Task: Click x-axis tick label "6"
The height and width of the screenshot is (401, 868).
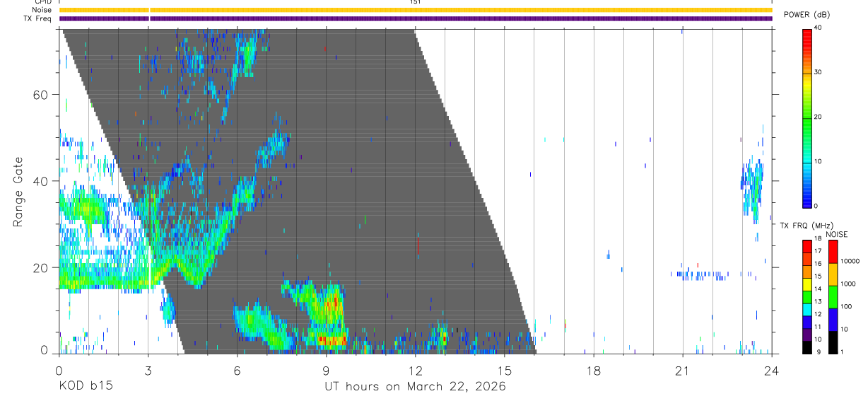Action: [x=237, y=371]
